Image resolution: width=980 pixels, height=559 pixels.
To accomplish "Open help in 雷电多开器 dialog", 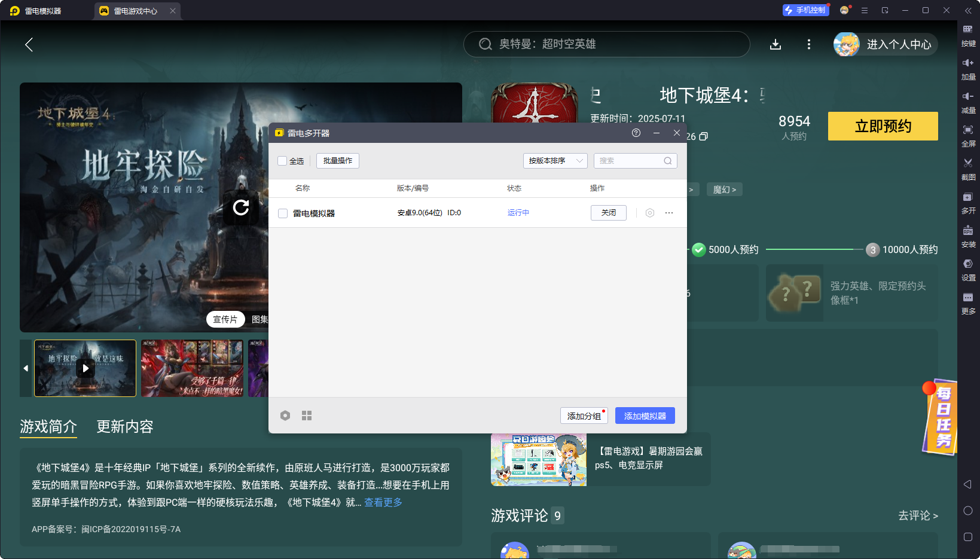I will 636,133.
